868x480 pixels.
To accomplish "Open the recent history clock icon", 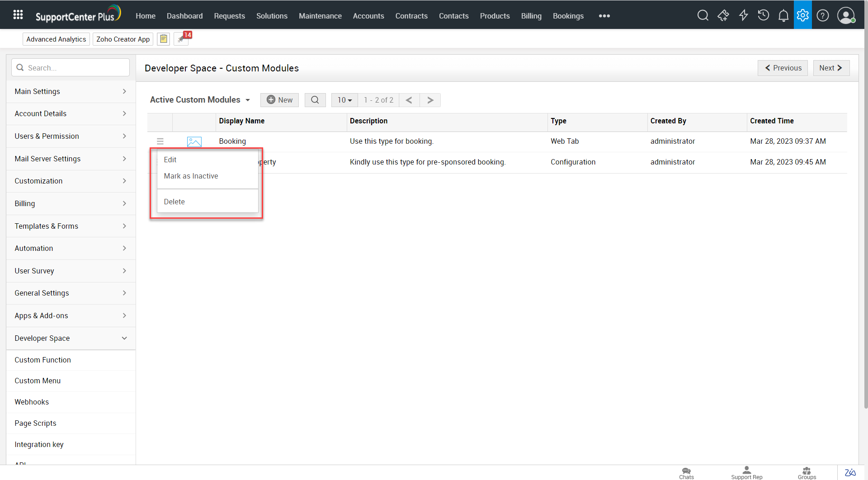I will click(763, 16).
